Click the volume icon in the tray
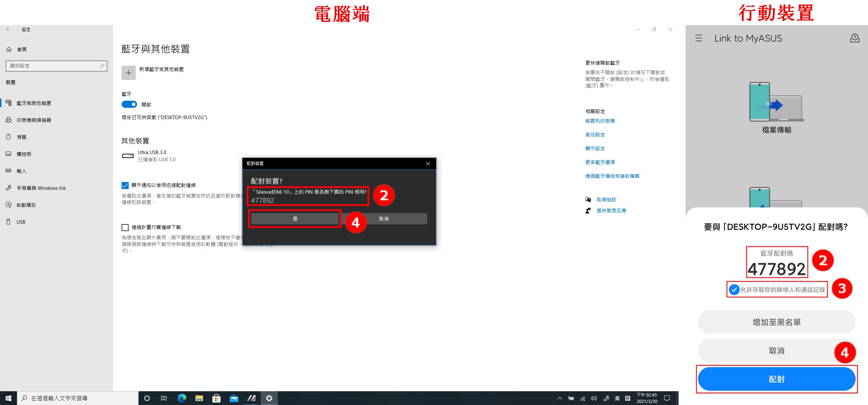The image size is (868, 405). 594,398
